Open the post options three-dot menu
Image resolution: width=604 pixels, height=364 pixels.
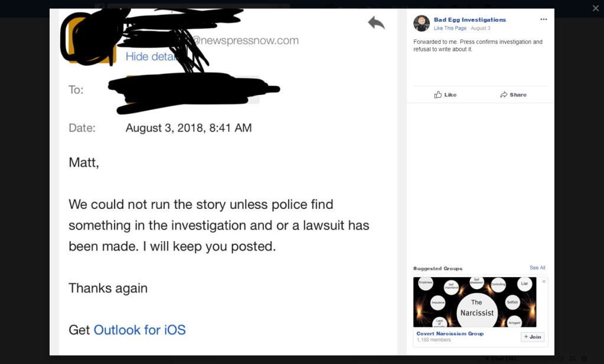tap(543, 19)
